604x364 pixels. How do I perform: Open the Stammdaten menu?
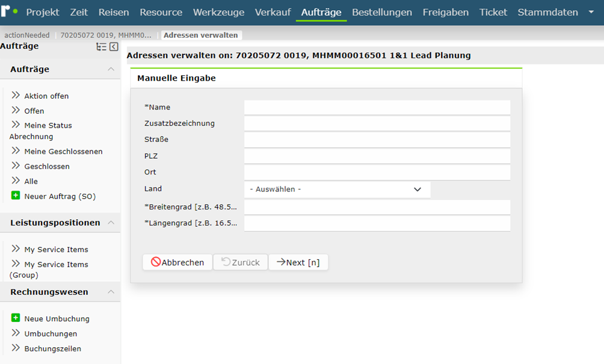[548, 12]
